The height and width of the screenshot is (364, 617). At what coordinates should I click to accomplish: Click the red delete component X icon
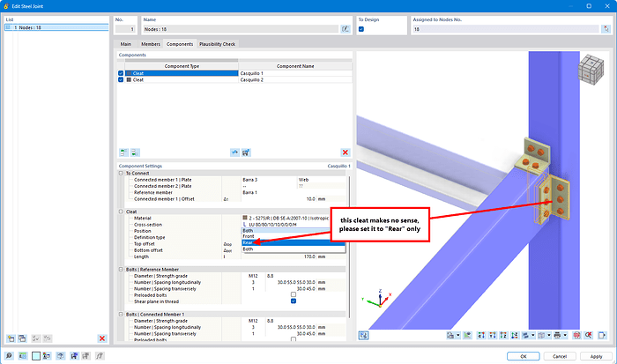345,152
